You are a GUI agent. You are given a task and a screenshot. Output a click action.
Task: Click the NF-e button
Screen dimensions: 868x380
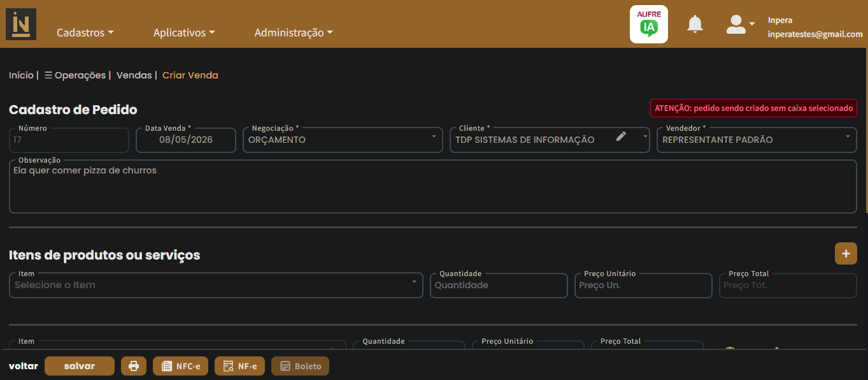[239, 366]
